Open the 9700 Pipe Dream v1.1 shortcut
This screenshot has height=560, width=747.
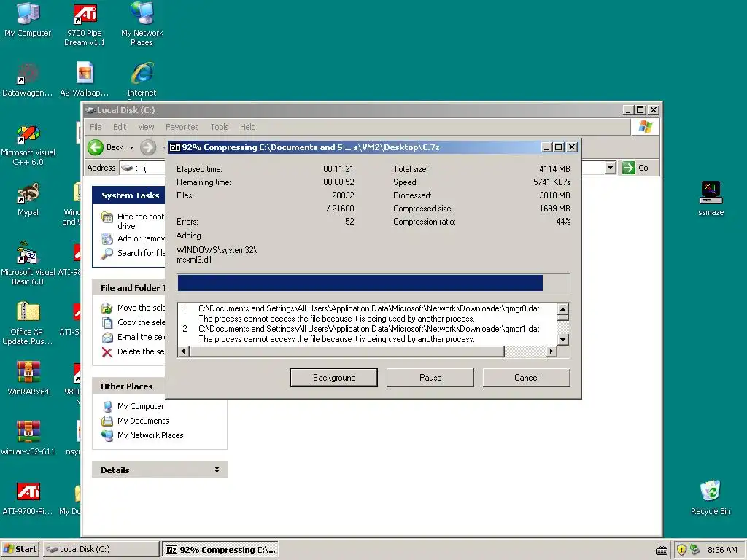tap(85, 24)
